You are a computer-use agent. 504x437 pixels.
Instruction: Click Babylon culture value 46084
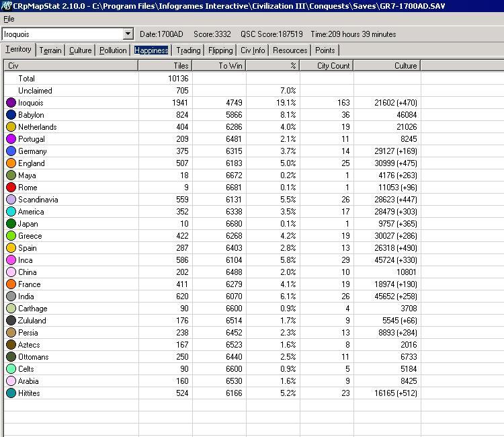(407, 115)
